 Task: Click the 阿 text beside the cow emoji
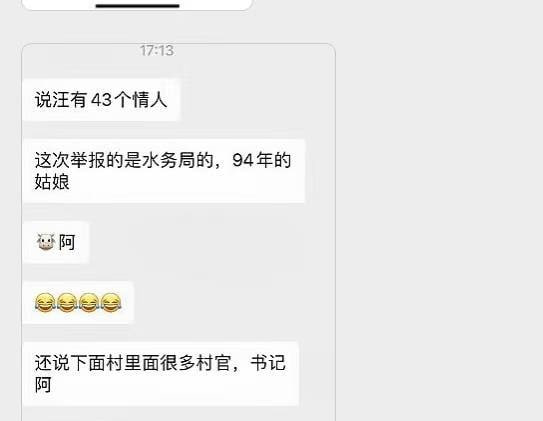67,242
